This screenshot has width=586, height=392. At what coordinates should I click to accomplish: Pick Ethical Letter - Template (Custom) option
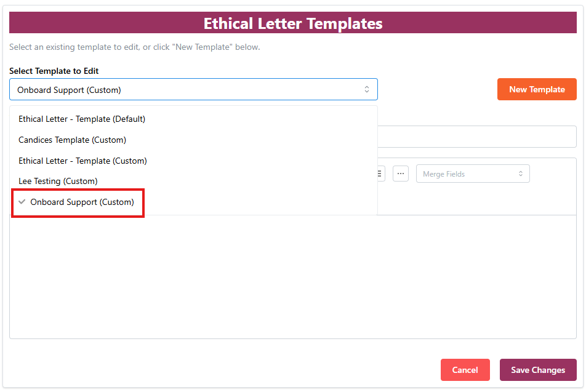click(82, 161)
